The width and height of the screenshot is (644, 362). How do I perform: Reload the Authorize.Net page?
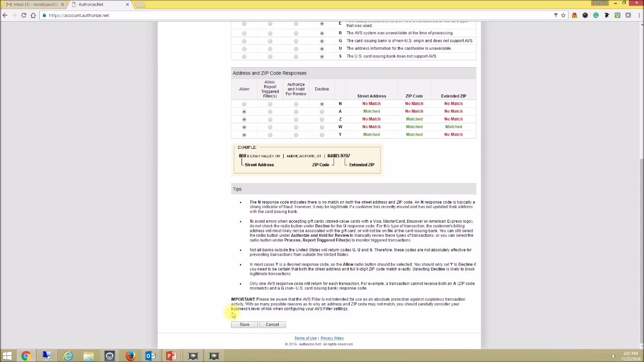[x=24, y=15]
